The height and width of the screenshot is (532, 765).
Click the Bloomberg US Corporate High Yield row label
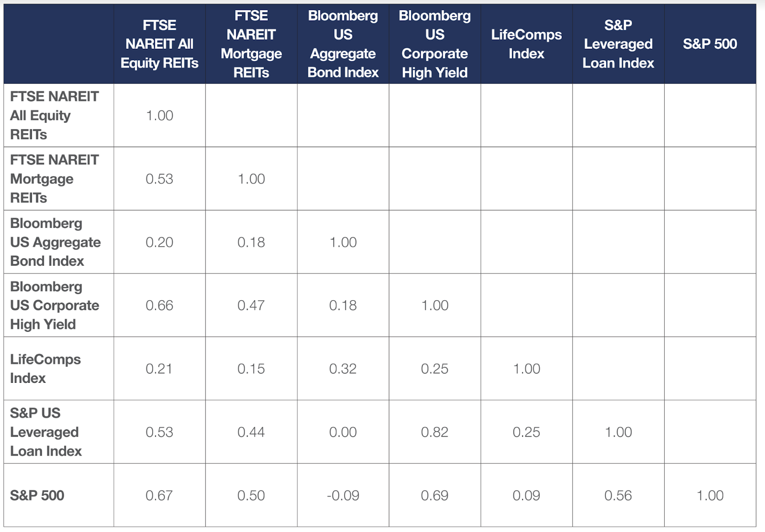55,305
